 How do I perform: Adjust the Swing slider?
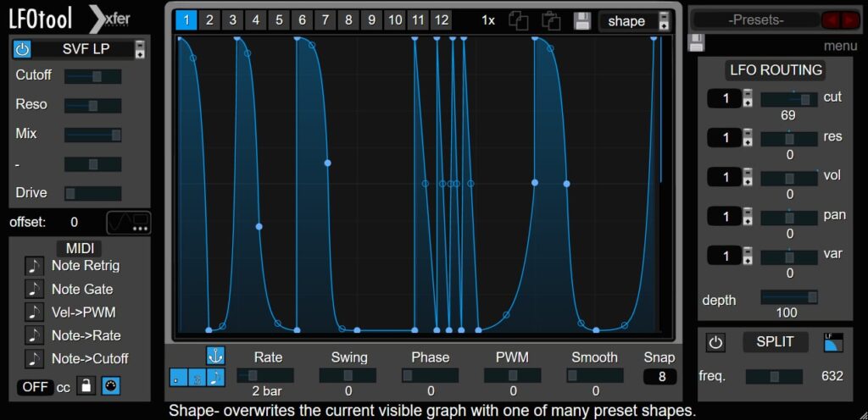pos(348,376)
